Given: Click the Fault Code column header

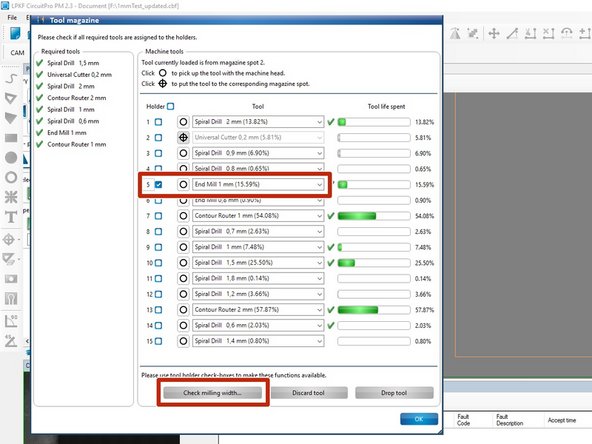Looking at the screenshot, I should pos(464,420).
